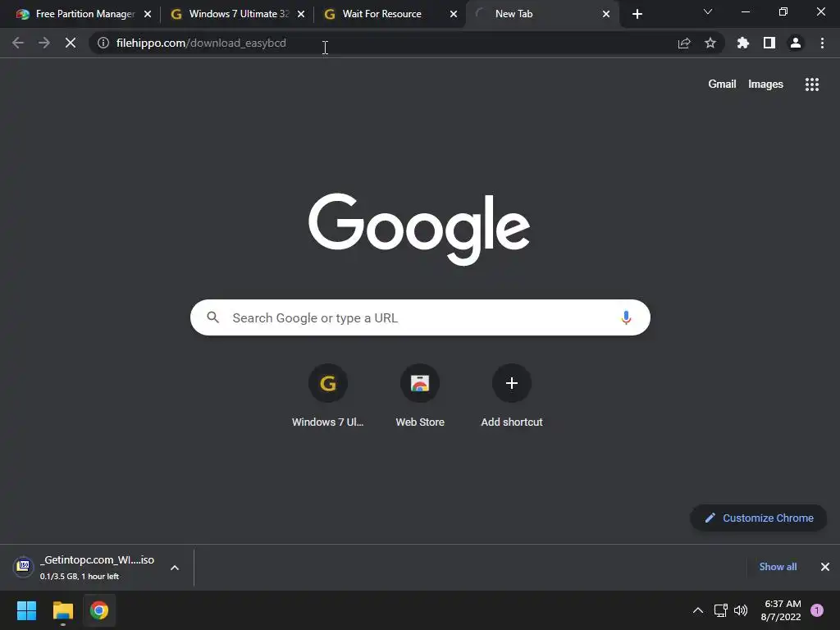Image resolution: width=840 pixels, height=630 pixels.
Task: Add a shortcut with the plus tile
Action: (x=512, y=396)
